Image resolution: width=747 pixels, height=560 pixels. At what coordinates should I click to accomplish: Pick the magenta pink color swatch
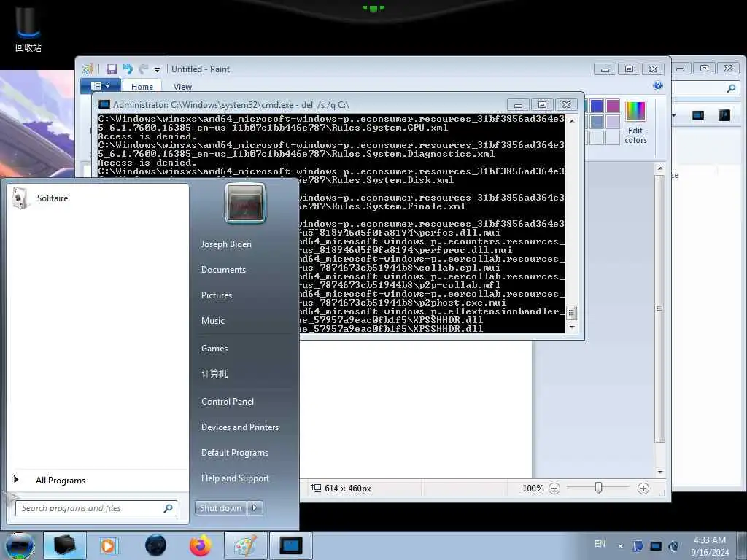click(613, 106)
